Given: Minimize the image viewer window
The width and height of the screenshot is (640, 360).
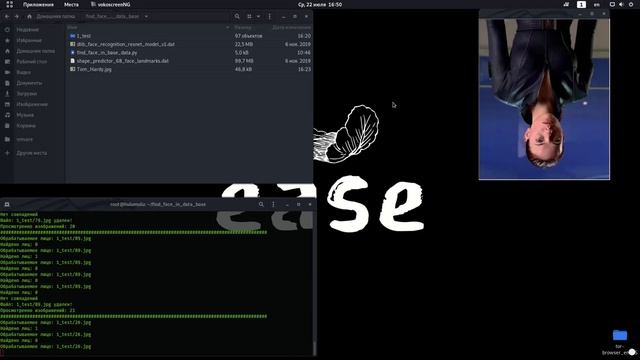Looking at the screenshot, I should (x=580, y=14).
